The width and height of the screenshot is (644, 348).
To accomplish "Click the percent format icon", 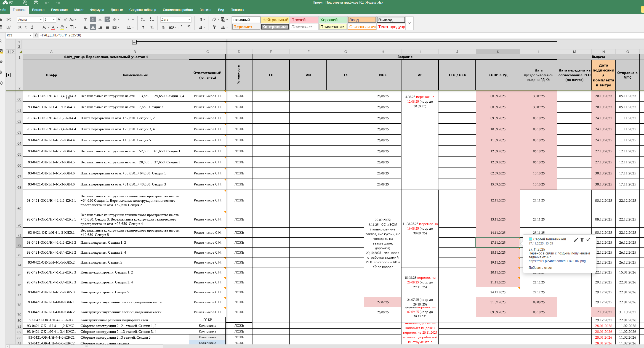I will (163, 27).
